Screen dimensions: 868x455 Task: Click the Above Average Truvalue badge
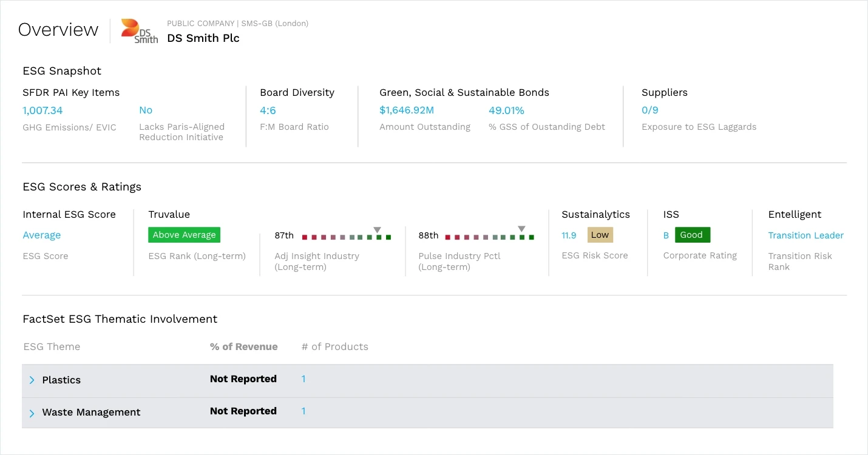pyautogui.click(x=184, y=235)
